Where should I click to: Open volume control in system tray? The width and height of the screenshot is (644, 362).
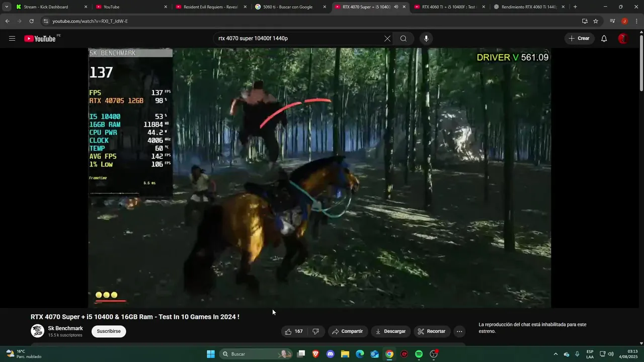(x=611, y=354)
